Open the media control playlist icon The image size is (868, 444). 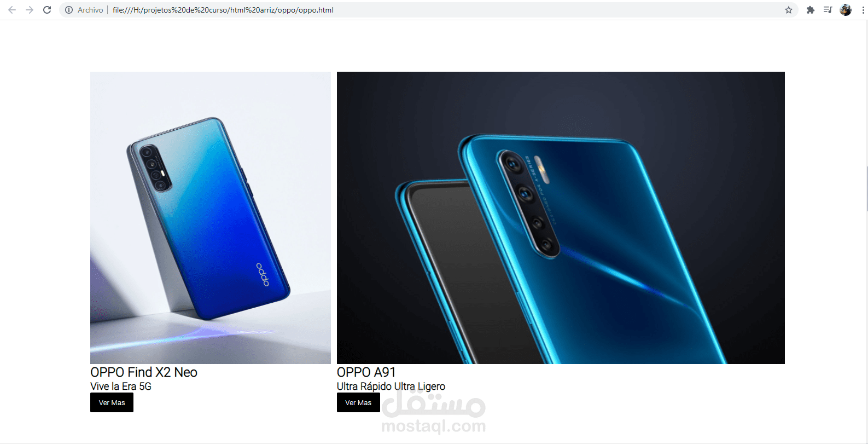[x=828, y=10]
